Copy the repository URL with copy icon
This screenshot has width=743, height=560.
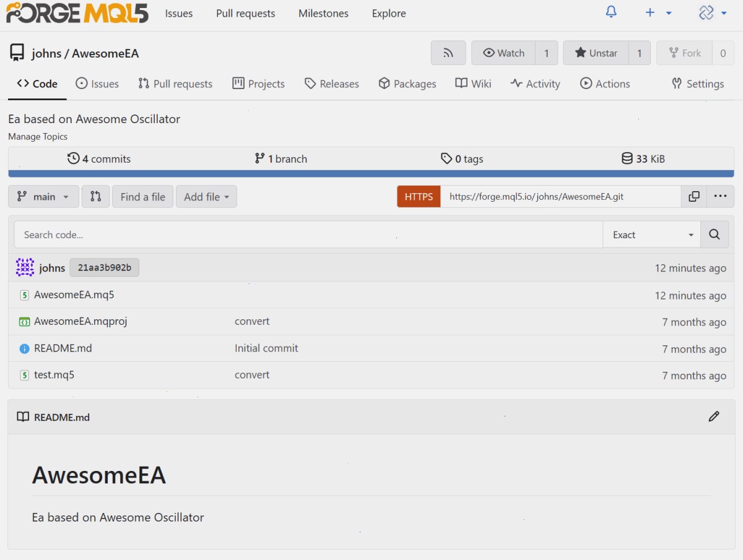pyautogui.click(x=694, y=197)
